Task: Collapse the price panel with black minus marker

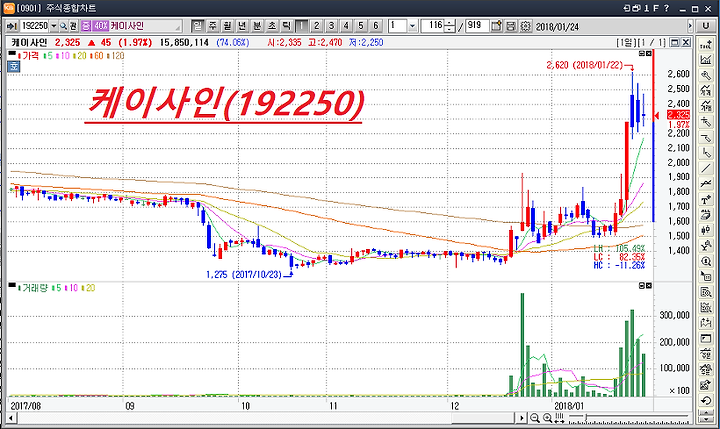Action: click(11, 54)
